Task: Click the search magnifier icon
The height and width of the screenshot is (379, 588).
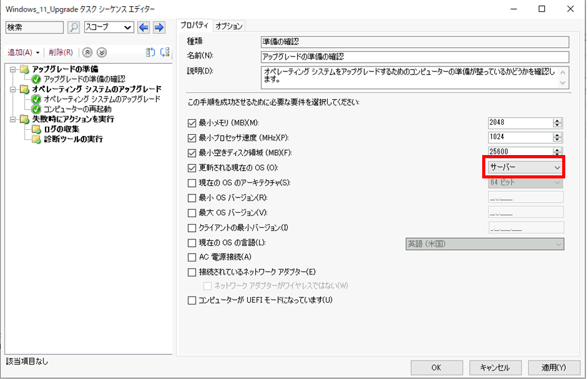Action: [x=74, y=28]
